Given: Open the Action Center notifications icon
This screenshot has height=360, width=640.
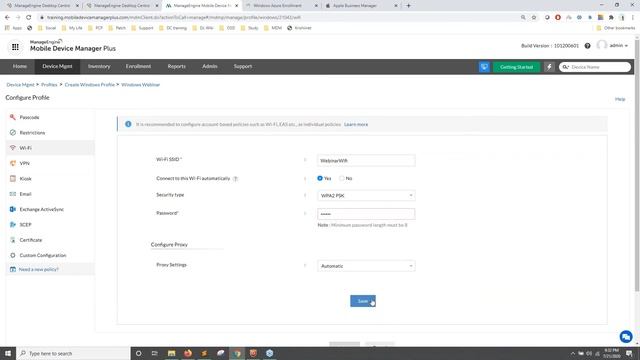Looking at the screenshot, I should tap(629, 353).
